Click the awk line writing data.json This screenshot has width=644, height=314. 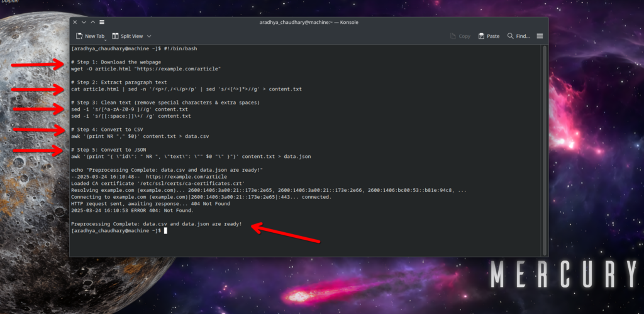point(191,157)
